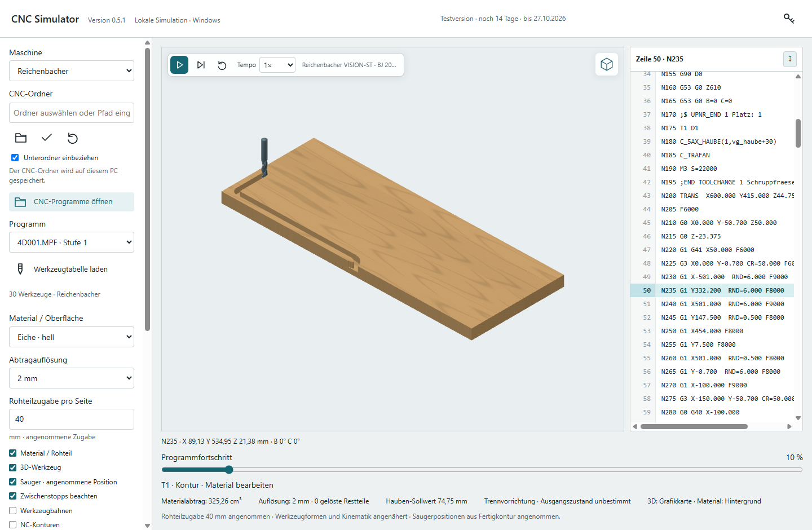Open the license key icon
812x530 pixels.
click(789, 19)
